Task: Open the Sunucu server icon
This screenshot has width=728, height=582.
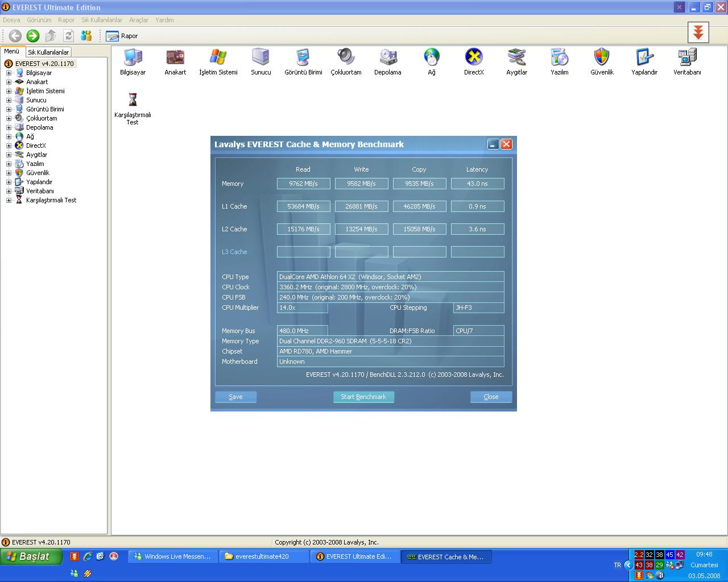Action: pos(260,62)
